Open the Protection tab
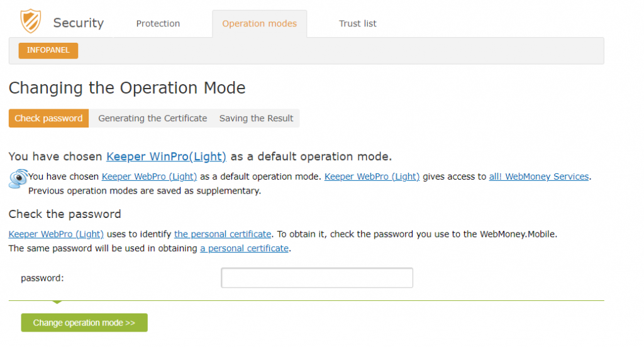 pos(158,24)
